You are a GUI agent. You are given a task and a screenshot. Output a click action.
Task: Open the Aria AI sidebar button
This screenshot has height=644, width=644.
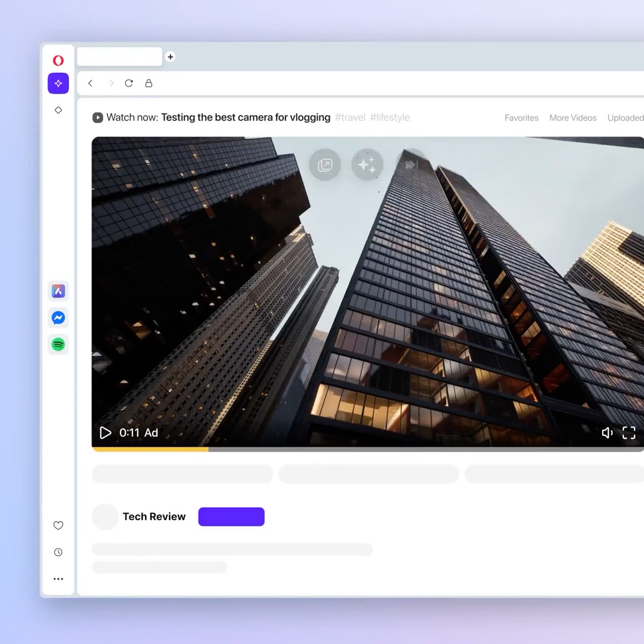point(58,83)
